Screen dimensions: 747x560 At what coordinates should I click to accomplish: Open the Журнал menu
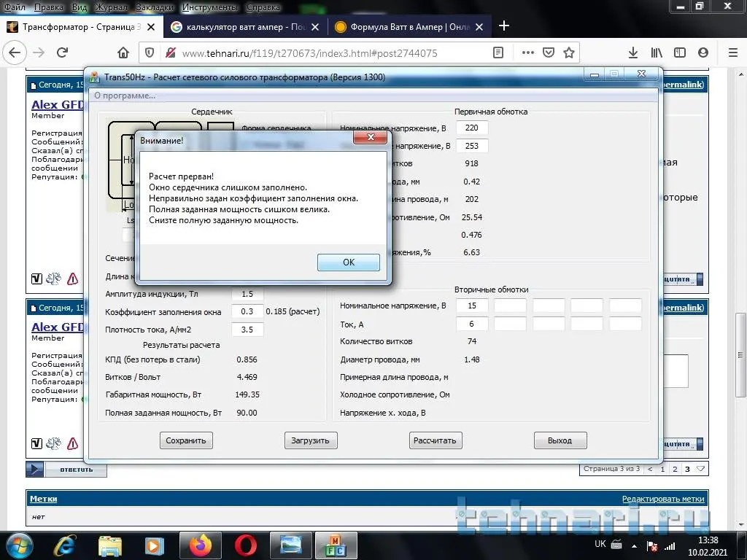point(111,7)
